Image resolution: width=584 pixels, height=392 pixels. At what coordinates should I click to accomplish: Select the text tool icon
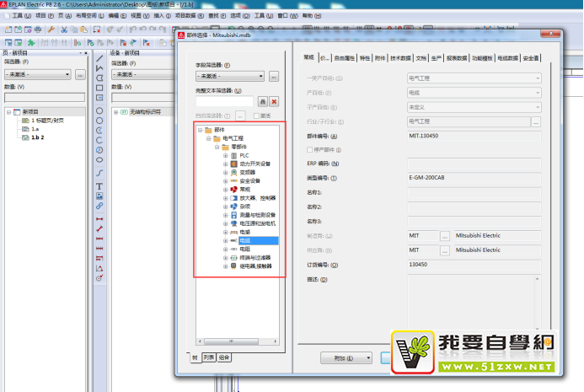(x=99, y=185)
